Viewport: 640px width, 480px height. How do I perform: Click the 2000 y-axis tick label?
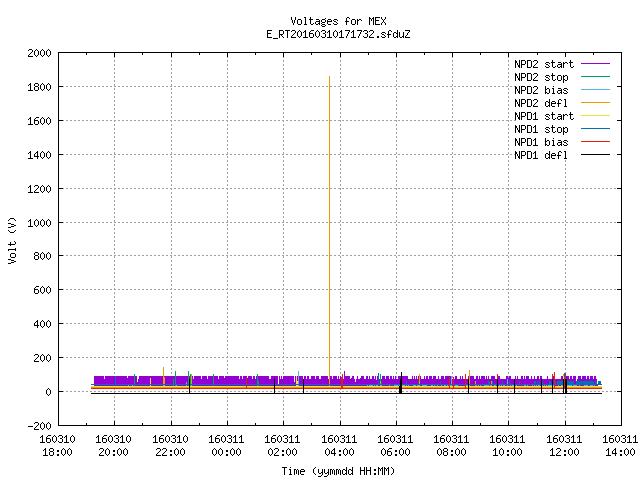pos(39,53)
